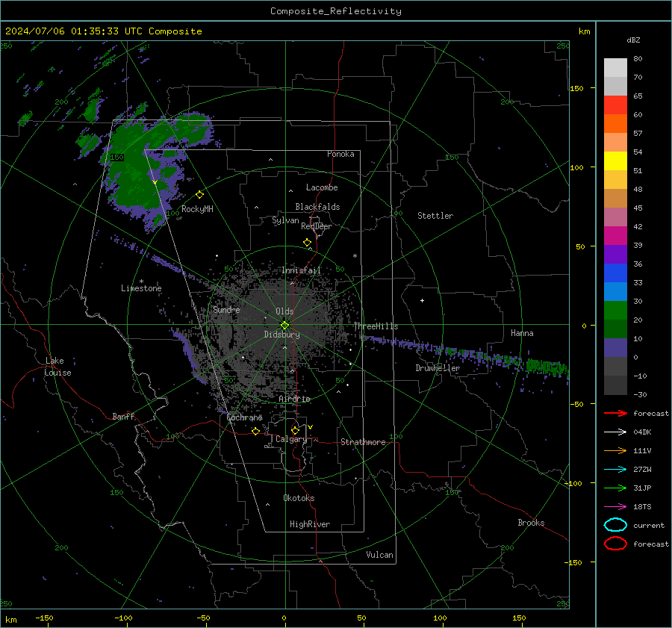Screen dimensions: 672x628
Task: Click the RedDeer city label
Action: 317,226
